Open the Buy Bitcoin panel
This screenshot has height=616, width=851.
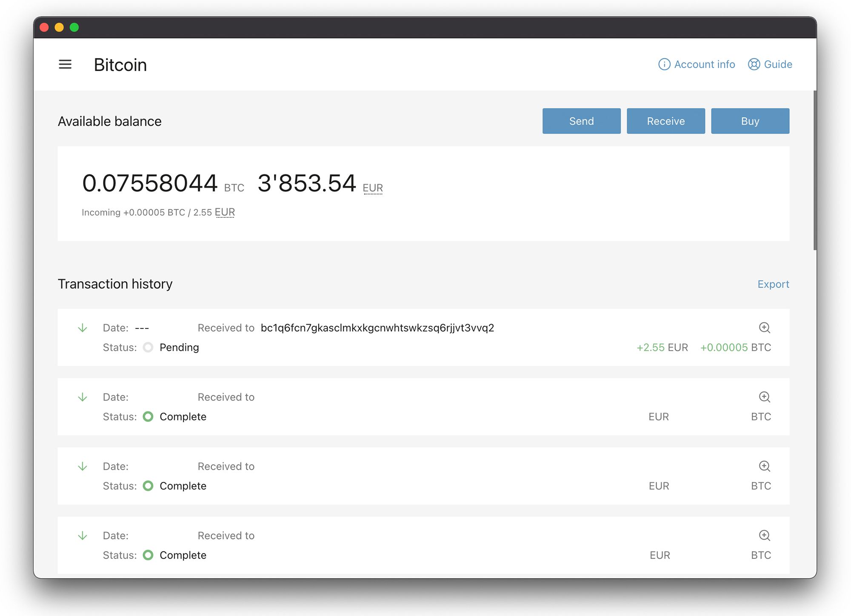point(750,121)
